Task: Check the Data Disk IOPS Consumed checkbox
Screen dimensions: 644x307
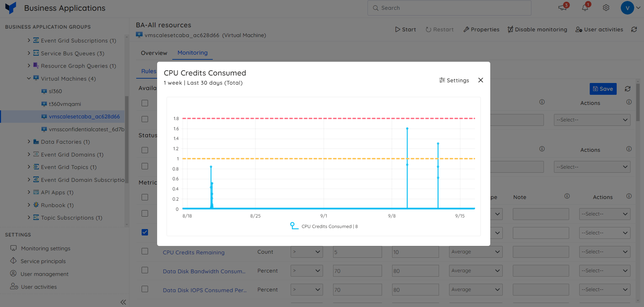Action: coord(145,289)
